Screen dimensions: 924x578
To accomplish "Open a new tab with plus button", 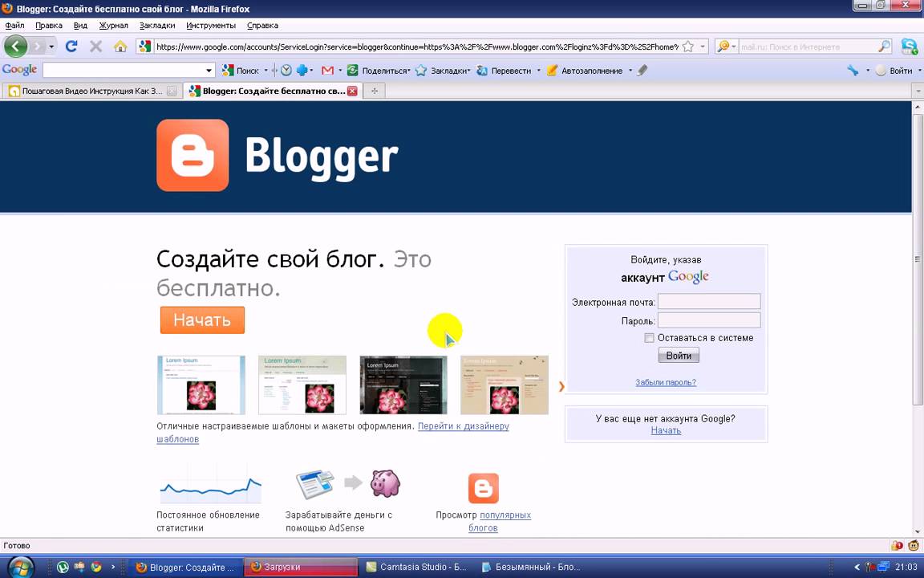I will [x=375, y=91].
